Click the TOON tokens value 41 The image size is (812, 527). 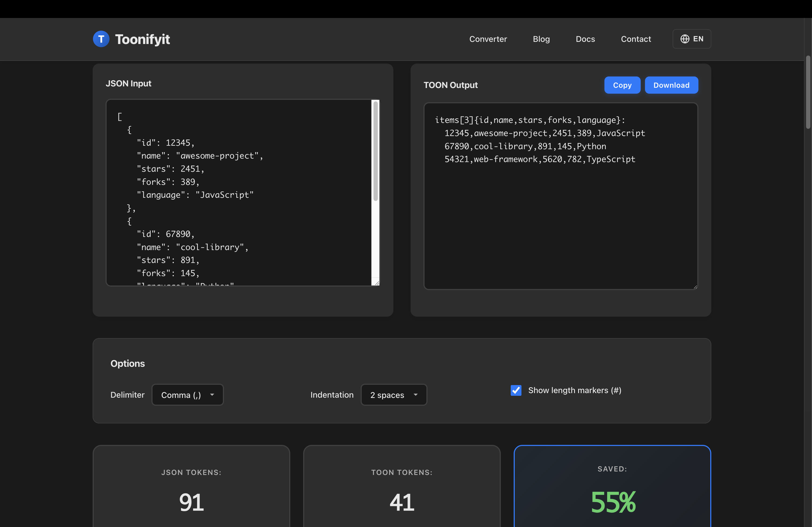[x=402, y=503]
